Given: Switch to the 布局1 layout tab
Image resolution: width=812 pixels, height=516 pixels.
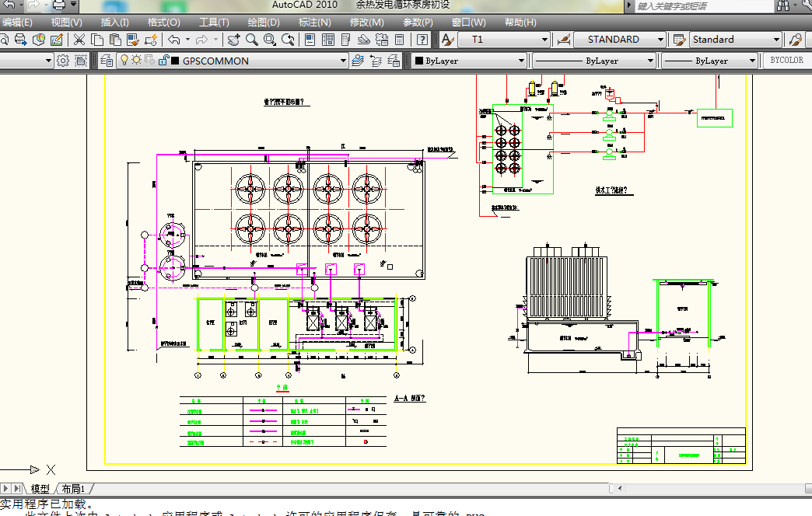Looking at the screenshot, I should tap(73, 489).
